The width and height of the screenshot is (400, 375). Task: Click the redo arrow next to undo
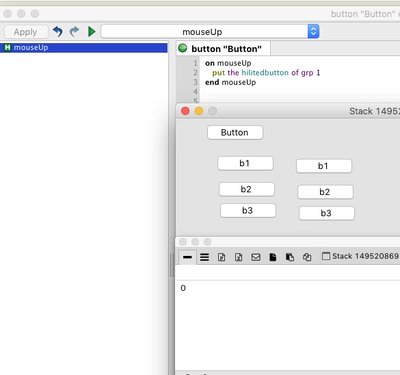[74, 32]
